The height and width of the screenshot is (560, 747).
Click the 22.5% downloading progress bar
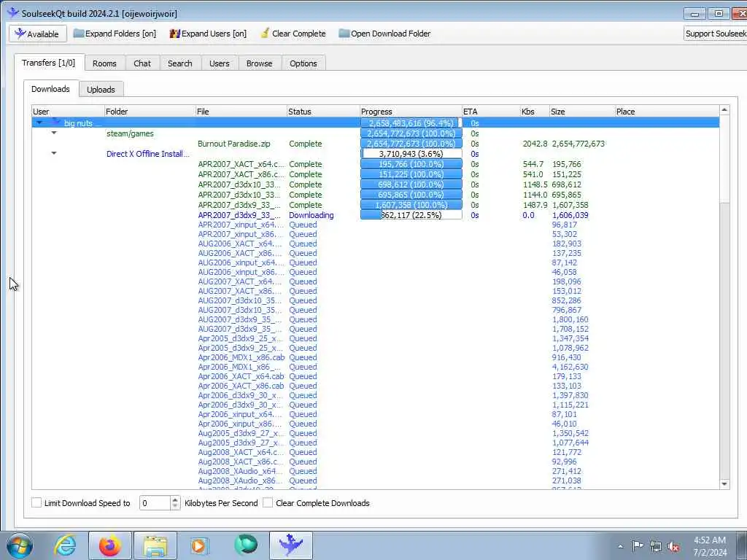pyautogui.click(x=411, y=215)
